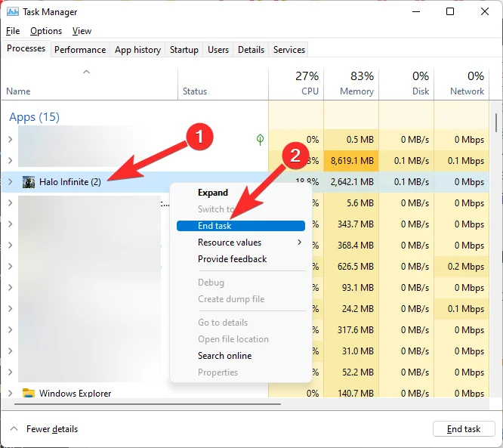Screen dimensions: 503x448
Task: Collapse with the Fewer details chevron icon
Action: pyautogui.click(x=14, y=428)
